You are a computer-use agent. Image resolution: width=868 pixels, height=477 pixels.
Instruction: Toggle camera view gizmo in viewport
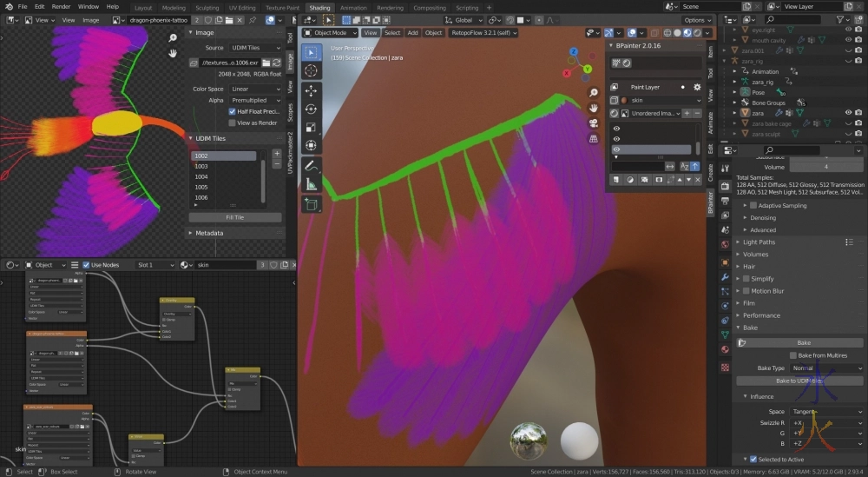tap(593, 123)
